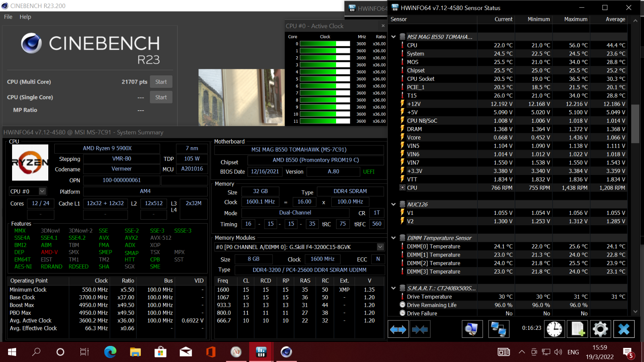Open the Windows Start menu
The width and height of the screenshot is (644, 362).
[x=12, y=352]
